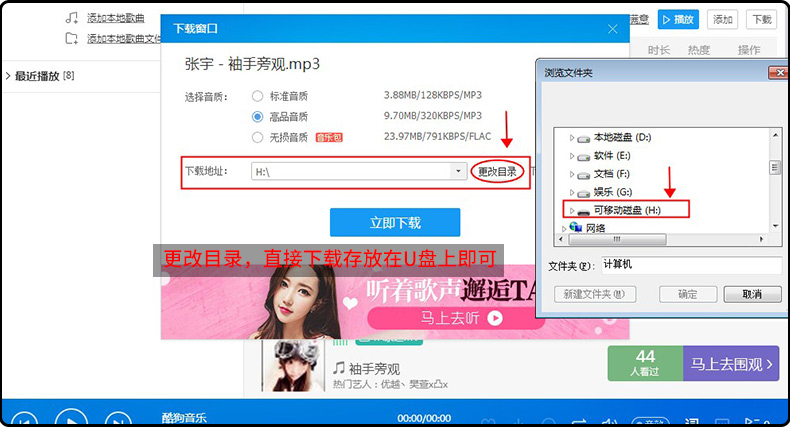Select lossless FLAC quality option
Viewport: 790px width, 434px height.
pyautogui.click(x=258, y=137)
